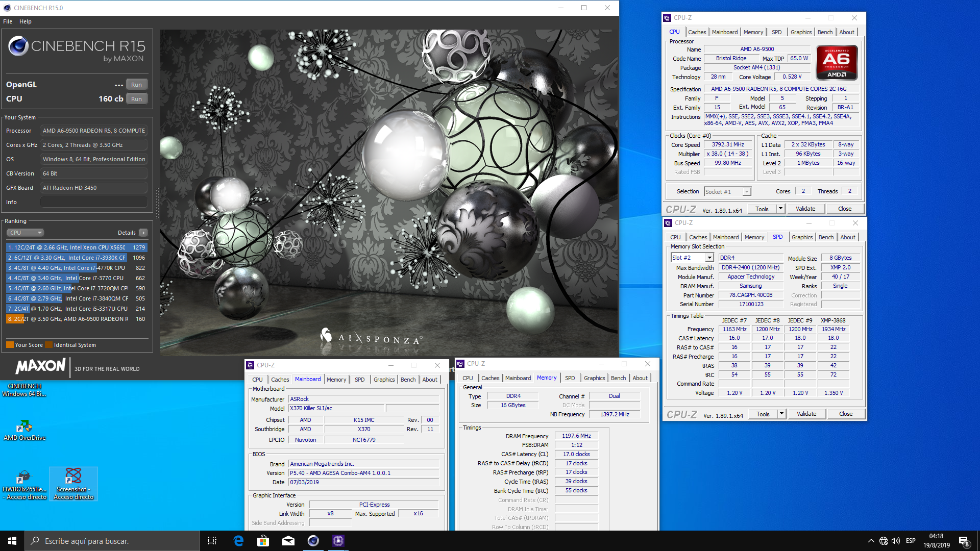The image size is (980, 551).
Task: Click Windows search box
Action: pos(112,541)
